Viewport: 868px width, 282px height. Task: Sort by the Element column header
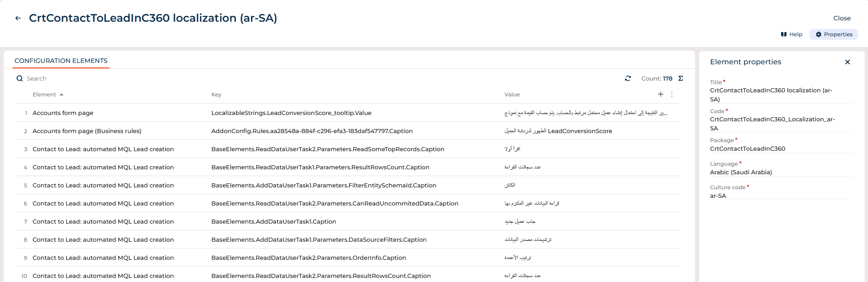tap(44, 95)
